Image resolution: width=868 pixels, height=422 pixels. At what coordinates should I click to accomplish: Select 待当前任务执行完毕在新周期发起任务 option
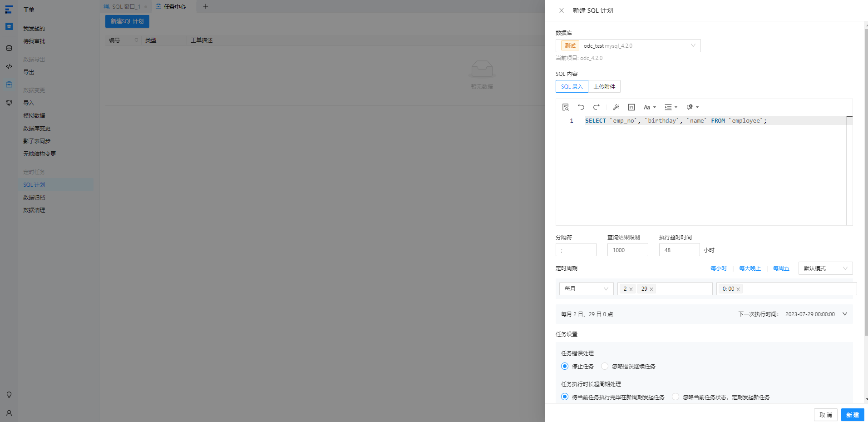click(x=565, y=397)
